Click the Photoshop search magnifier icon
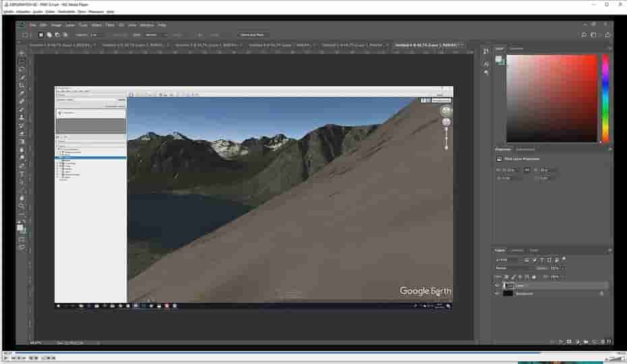The width and height of the screenshot is (627, 364). click(584, 34)
